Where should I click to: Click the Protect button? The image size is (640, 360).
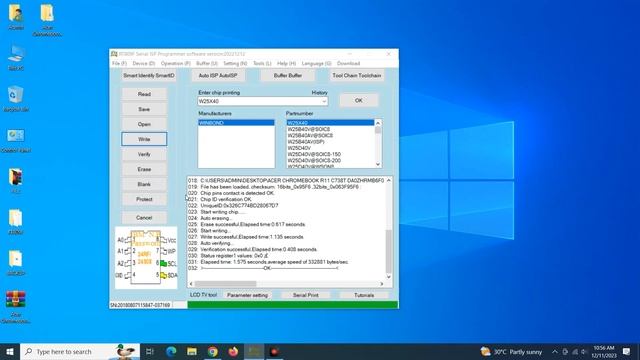(144, 200)
